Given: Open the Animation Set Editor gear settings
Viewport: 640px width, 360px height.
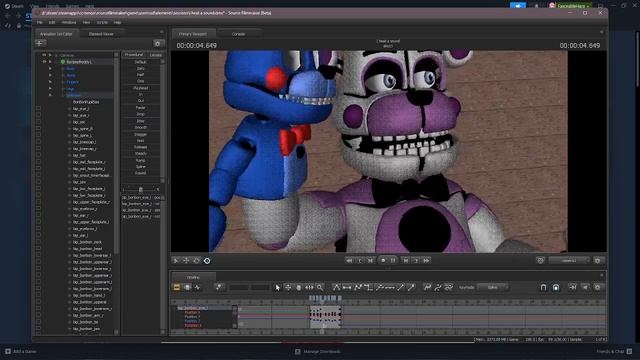Looking at the screenshot, I should 158,43.
